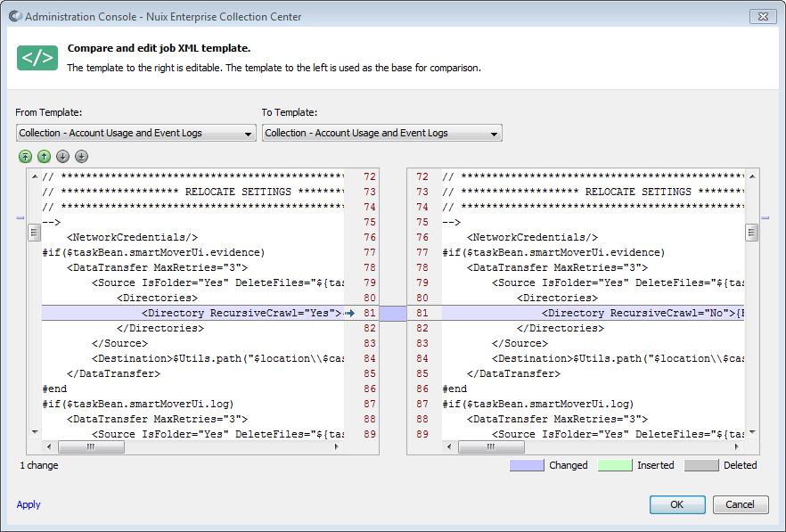The image size is (786, 532).
Task: Click the Deleted color swatch legend
Action: click(x=701, y=465)
